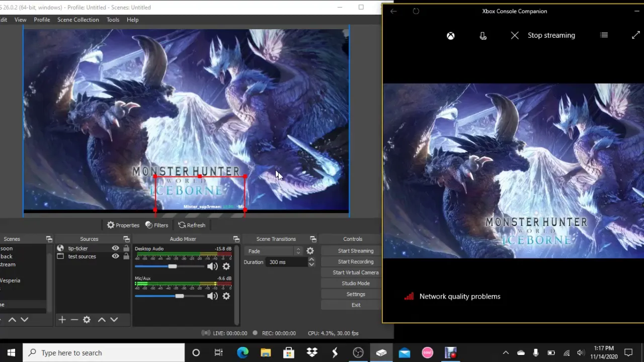644x362 pixels.
Task: Open the Help menu
Action: (x=132, y=20)
